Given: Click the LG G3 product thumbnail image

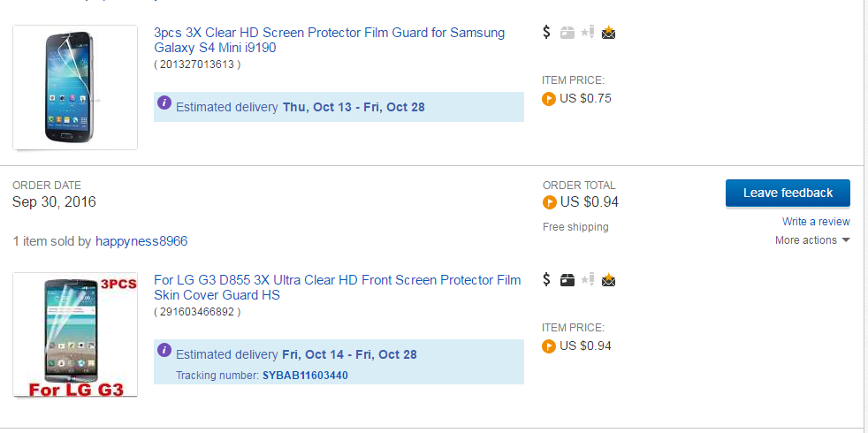Looking at the screenshot, I should pyautogui.click(x=75, y=335).
